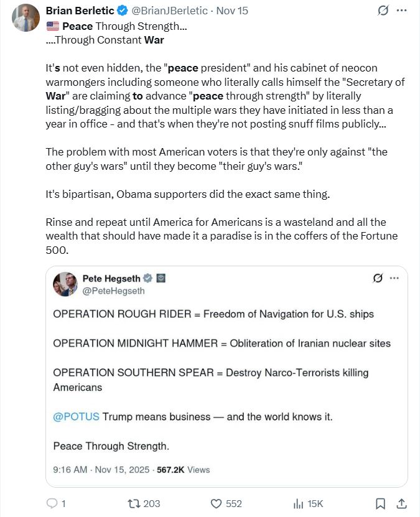
Task: Click the share upload icon
Action: [x=402, y=503]
